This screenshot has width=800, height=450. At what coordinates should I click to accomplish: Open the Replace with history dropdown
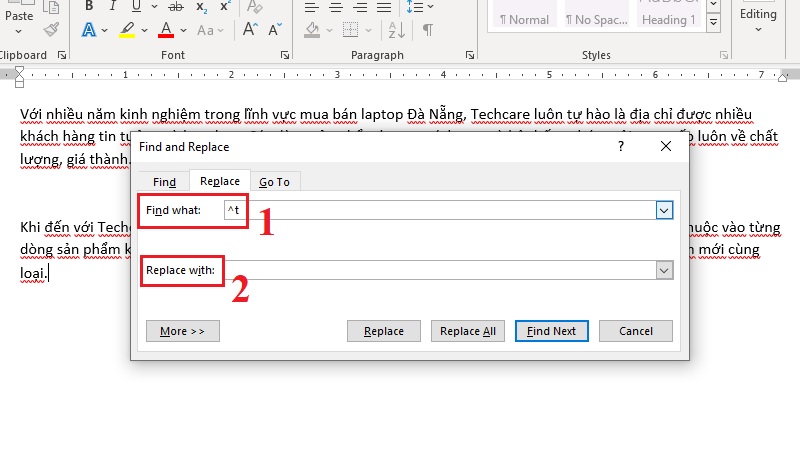coord(664,270)
